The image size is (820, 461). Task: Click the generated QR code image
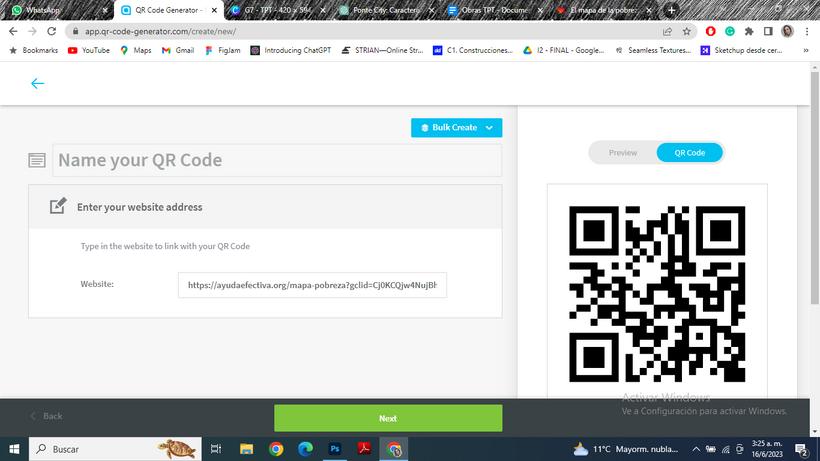[657, 294]
